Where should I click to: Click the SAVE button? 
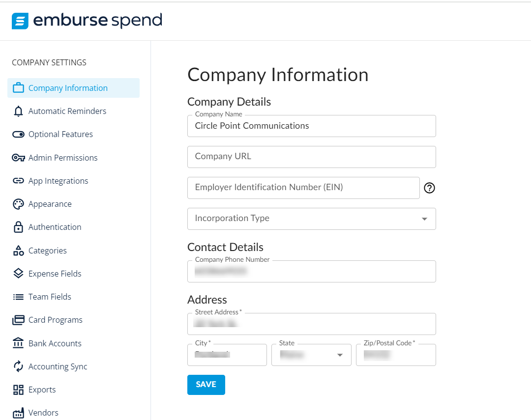206,385
